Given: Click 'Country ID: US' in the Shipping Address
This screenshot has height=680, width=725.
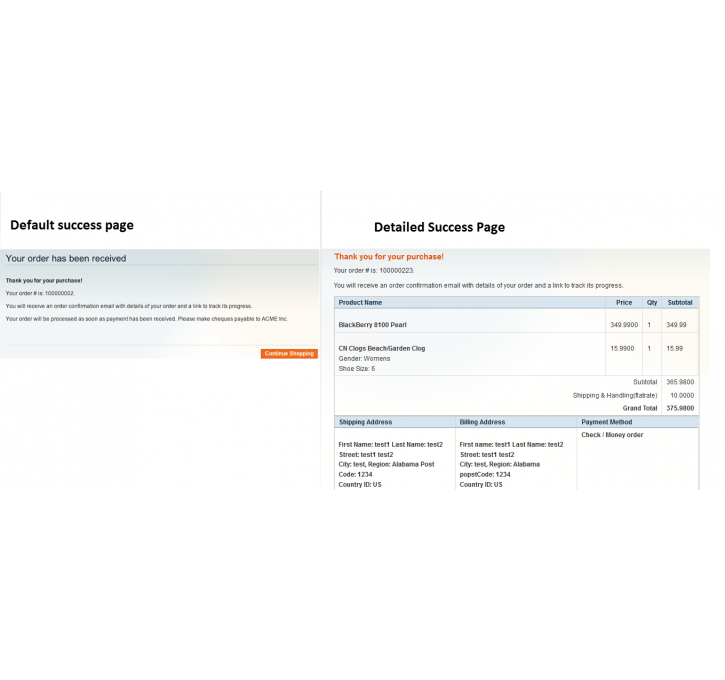Looking at the screenshot, I should (360, 484).
